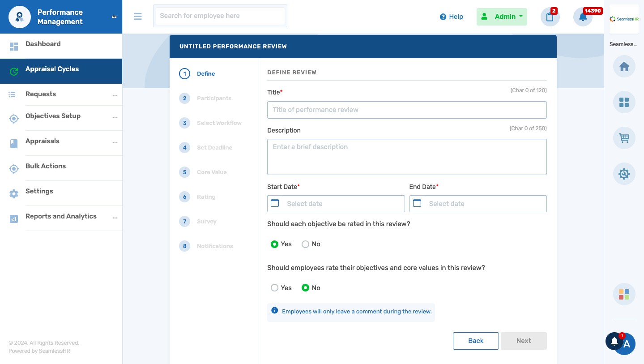The width and height of the screenshot is (644, 364).
Task: Click the Next button
Action: coord(524,341)
